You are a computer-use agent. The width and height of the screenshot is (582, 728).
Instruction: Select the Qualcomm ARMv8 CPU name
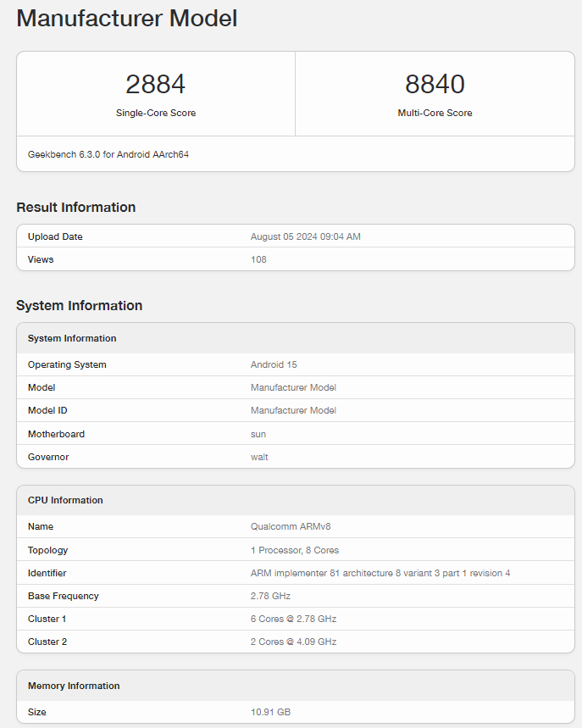(291, 526)
